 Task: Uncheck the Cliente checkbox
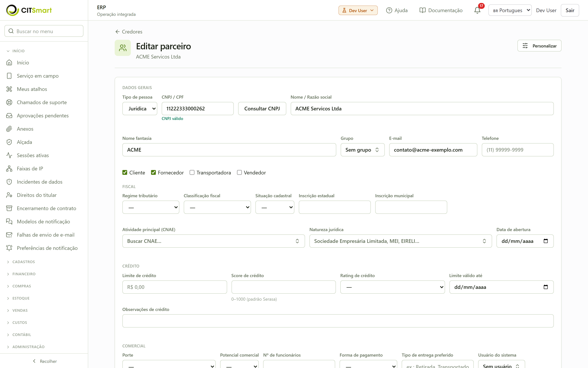point(125,173)
